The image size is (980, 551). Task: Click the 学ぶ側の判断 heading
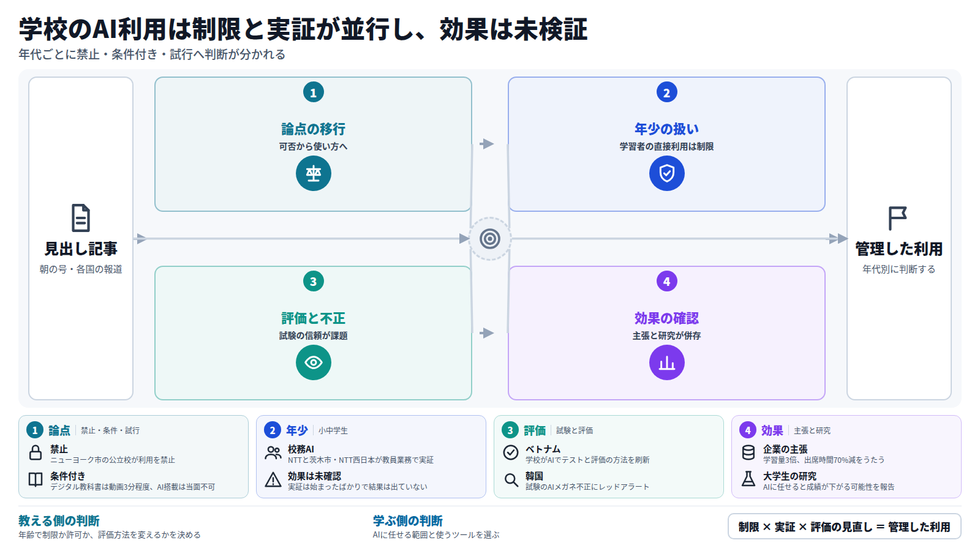click(x=408, y=521)
